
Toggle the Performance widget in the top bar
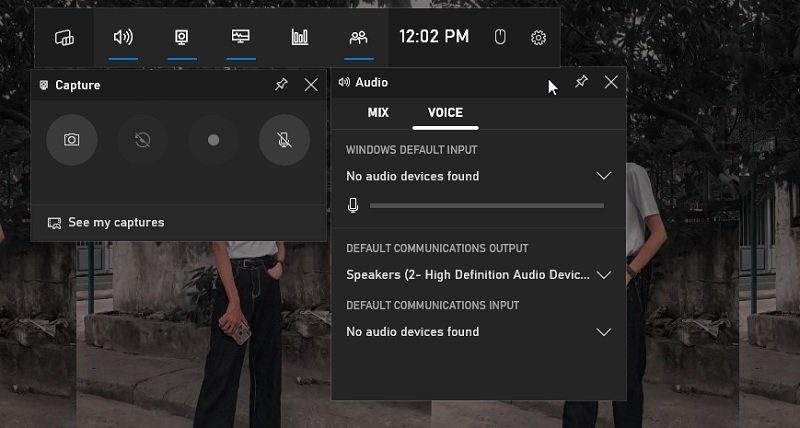(x=241, y=38)
